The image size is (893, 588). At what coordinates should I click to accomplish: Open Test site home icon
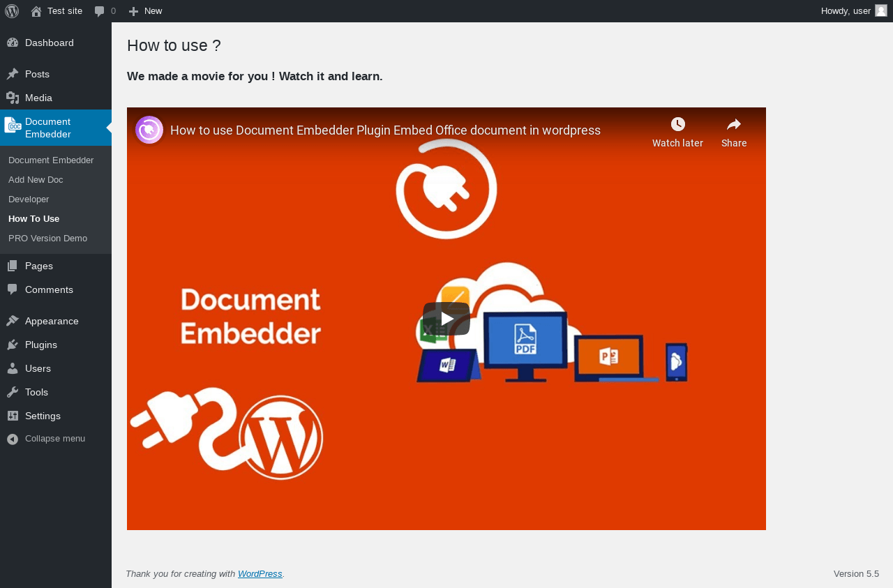36,11
